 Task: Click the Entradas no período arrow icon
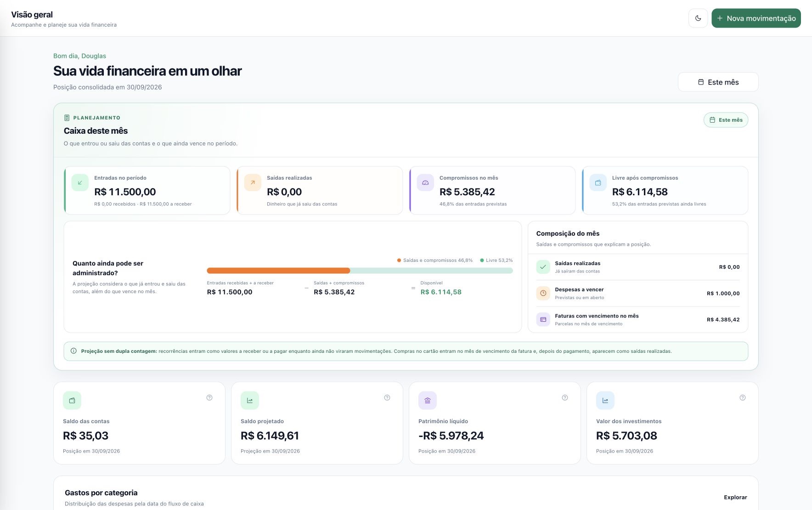pos(80,183)
